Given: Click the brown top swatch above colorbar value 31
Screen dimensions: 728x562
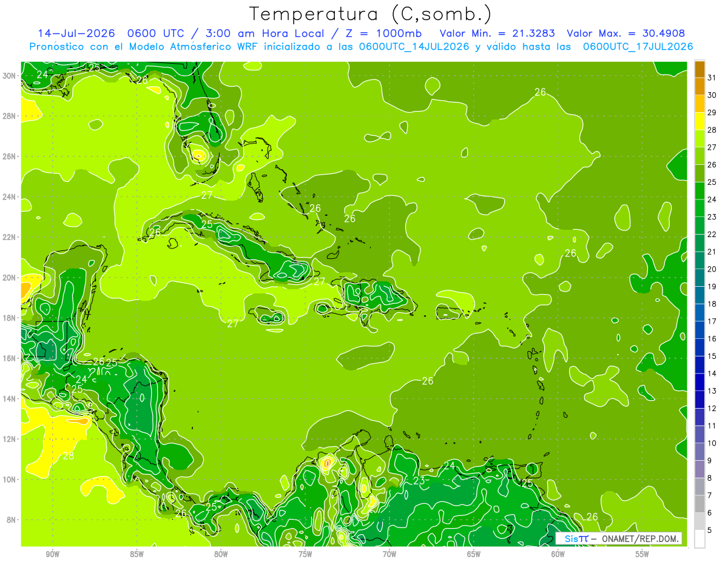Looking at the screenshot, I should (x=699, y=69).
